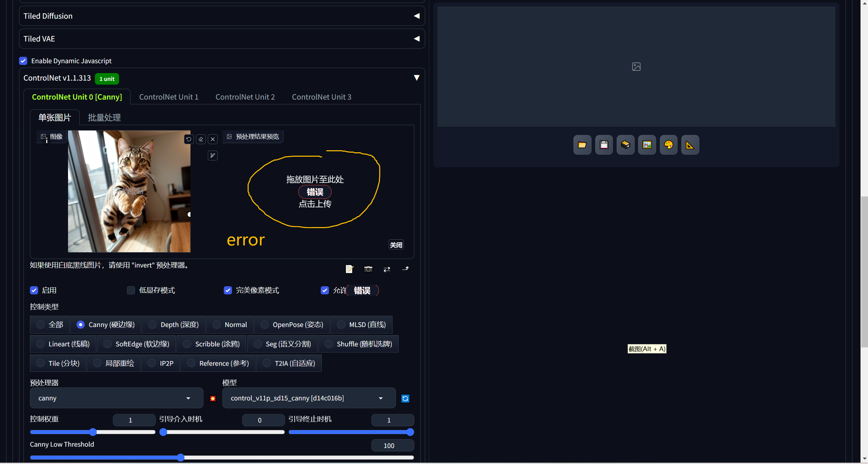
Task: Click the Canny Low Threshold slider
Action: (222, 458)
